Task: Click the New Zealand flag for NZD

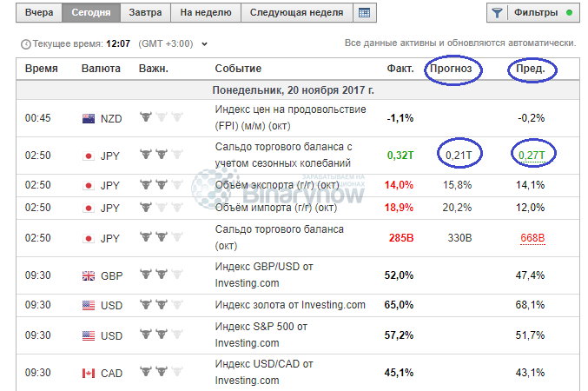Action: [89, 118]
